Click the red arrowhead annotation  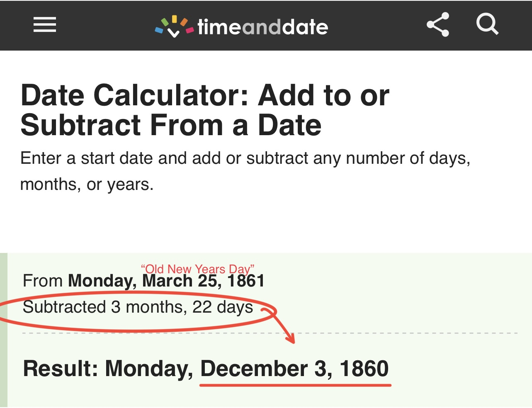point(292,339)
